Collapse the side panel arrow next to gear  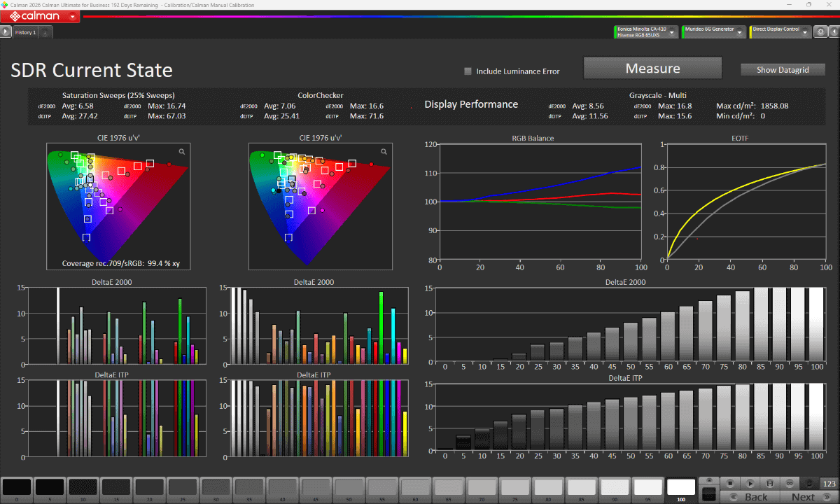point(833,32)
